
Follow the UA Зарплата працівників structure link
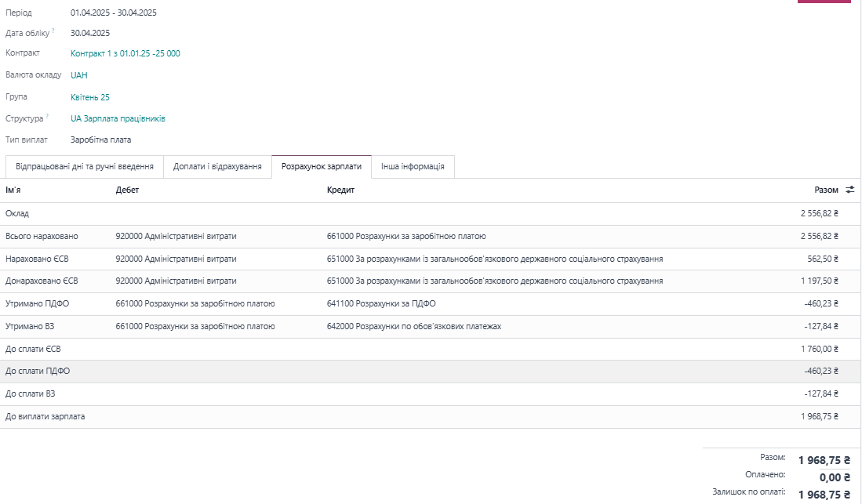[x=118, y=118]
